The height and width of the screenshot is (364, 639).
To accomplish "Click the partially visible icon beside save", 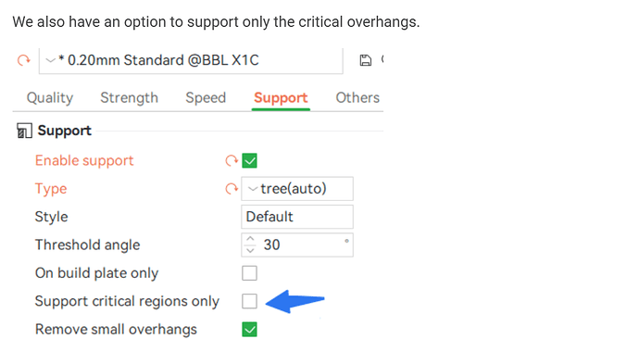I will [382, 59].
